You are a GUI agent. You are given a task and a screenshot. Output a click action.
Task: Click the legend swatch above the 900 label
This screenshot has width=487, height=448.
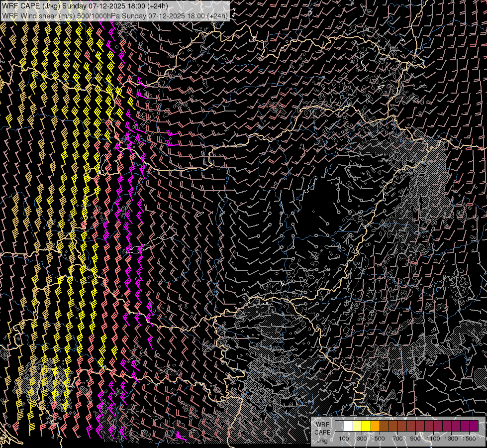click(x=415, y=426)
